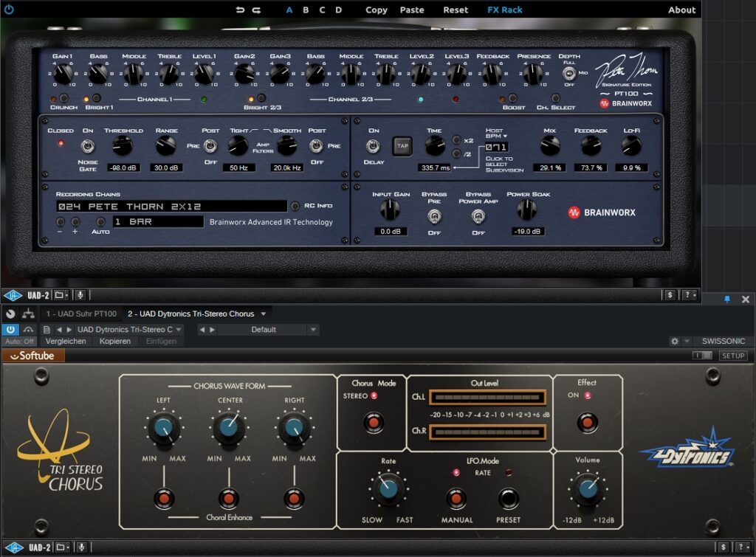Viewport: 756px width, 557px height.
Task: Click the RC Info round button
Action: 295,207
